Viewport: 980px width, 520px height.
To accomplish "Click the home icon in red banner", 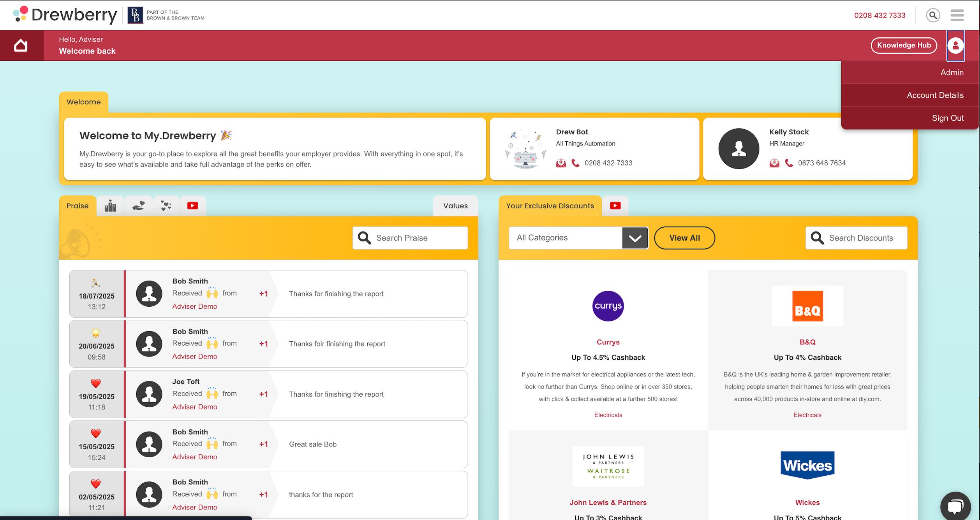I will tap(21, 46).
